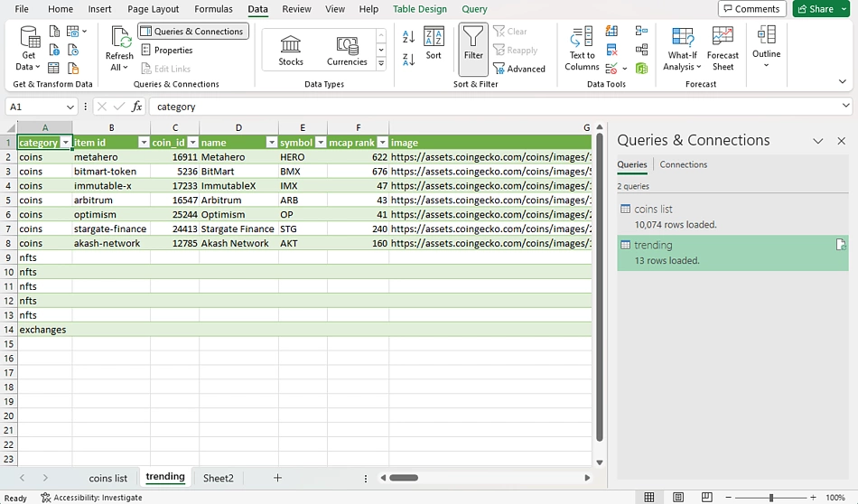Click the From Table/Range icon
The height and width of the screenshot is (504, 858).
[53, 69]
